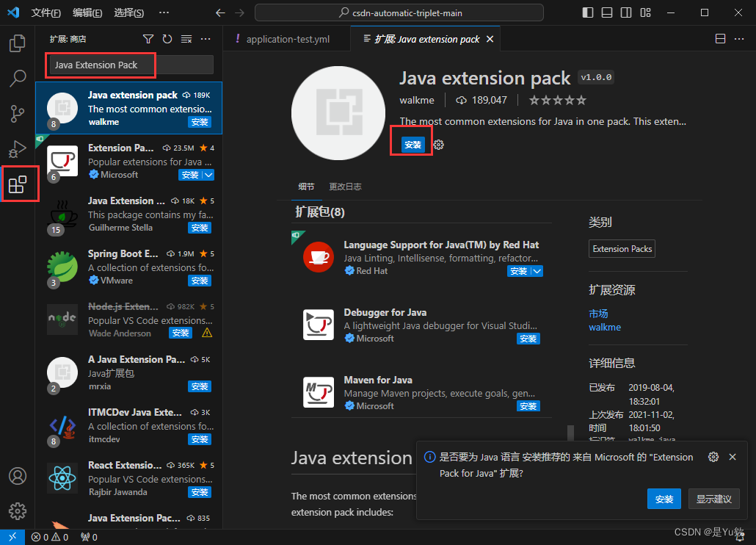
Task: Click the csdn-automatic-triplet-main search bar at top
Action: point(399,12)
